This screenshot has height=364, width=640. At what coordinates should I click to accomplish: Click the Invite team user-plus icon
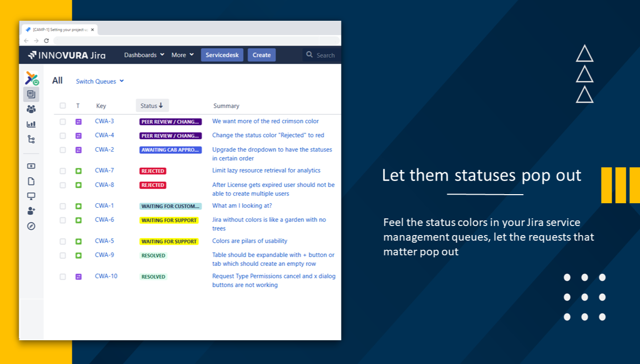coord(31,211)
